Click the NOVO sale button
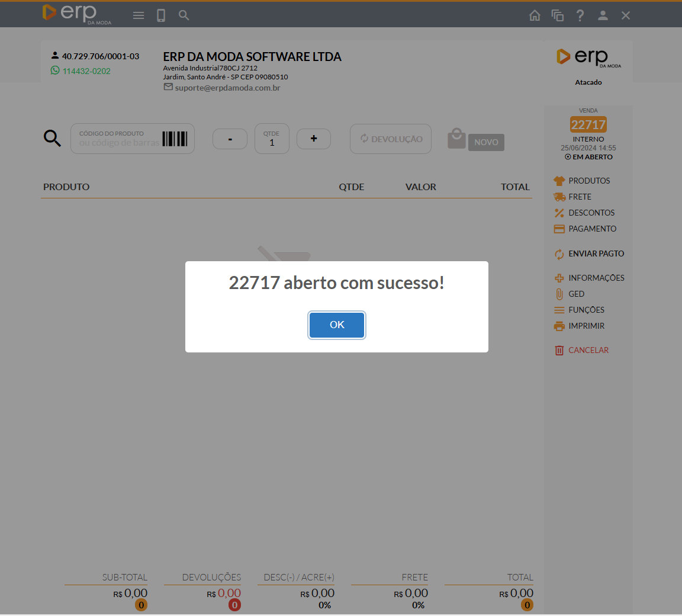 click(485, 142)
